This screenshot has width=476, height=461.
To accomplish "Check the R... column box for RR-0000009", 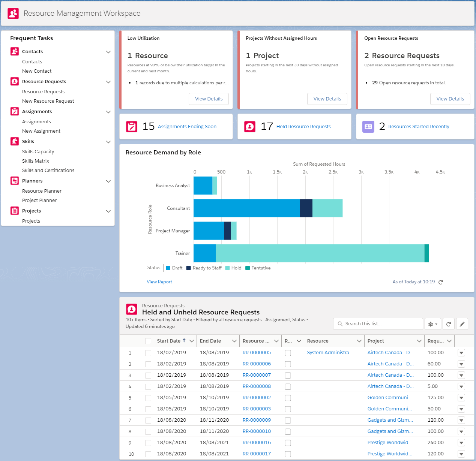I will click(288, 420).
